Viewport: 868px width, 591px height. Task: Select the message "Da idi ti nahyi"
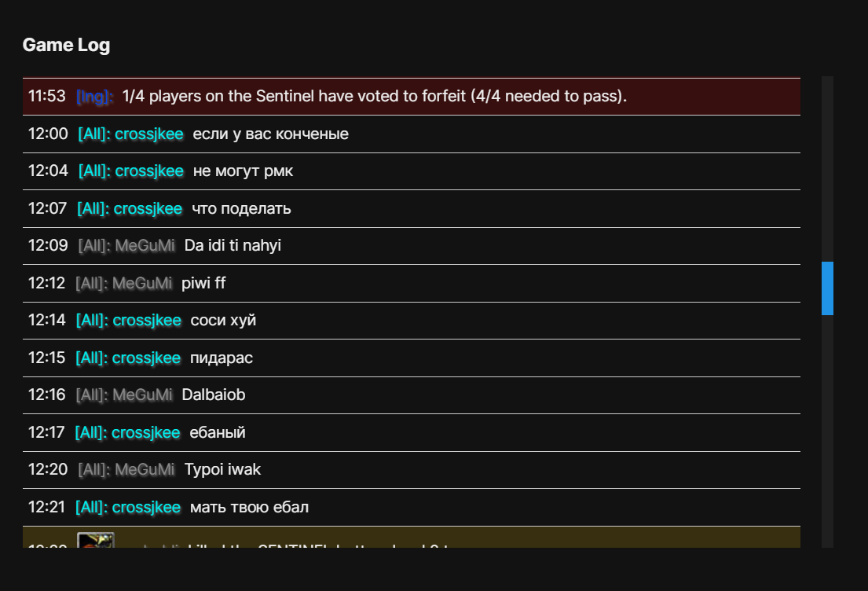pyautogui.click(x=233, y=246)
